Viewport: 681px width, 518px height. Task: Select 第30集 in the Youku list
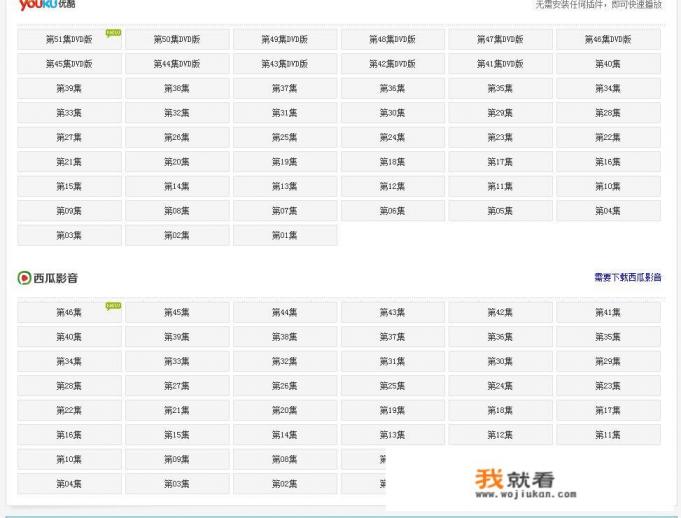(393, 113)
